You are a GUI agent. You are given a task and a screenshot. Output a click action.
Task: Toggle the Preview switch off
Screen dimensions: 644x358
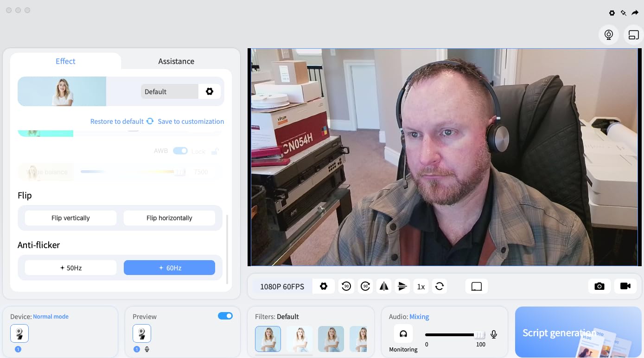click(225, 316)
